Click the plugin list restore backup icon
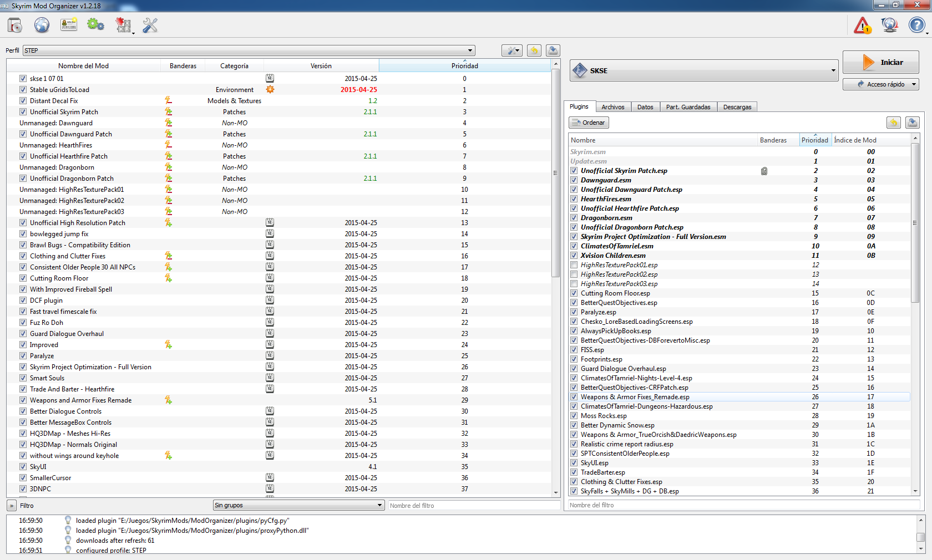Image resolution: width=932 pixels, height=560 pixels. 894,123
